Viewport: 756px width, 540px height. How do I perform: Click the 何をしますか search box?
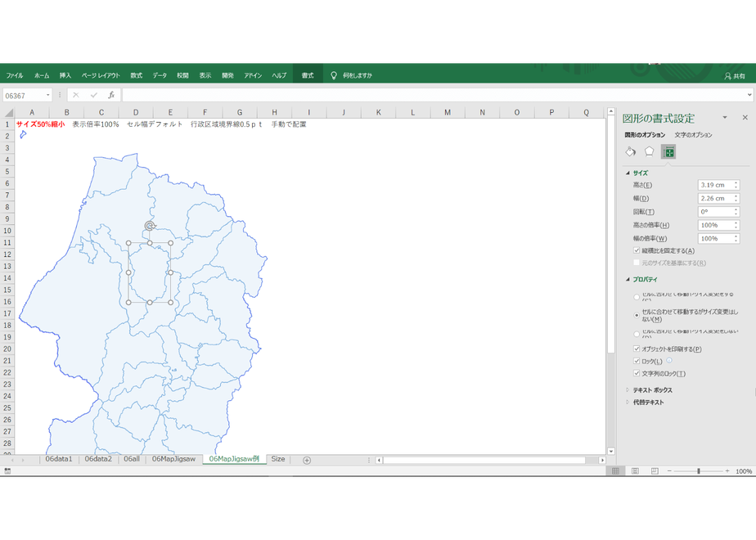click(x=358, y=75)
